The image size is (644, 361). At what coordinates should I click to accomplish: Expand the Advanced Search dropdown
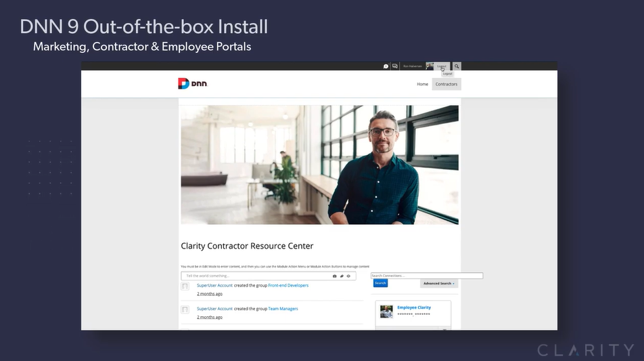pos(439,283)
